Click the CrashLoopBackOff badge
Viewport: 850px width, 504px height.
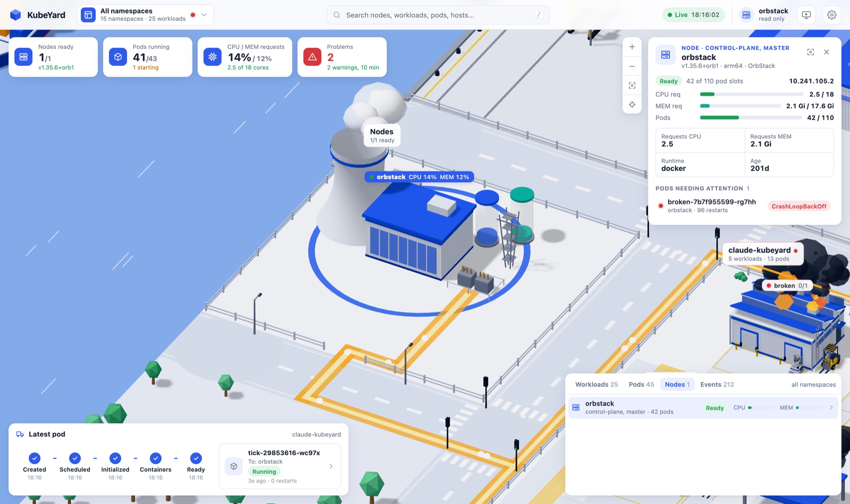[799, 206]
